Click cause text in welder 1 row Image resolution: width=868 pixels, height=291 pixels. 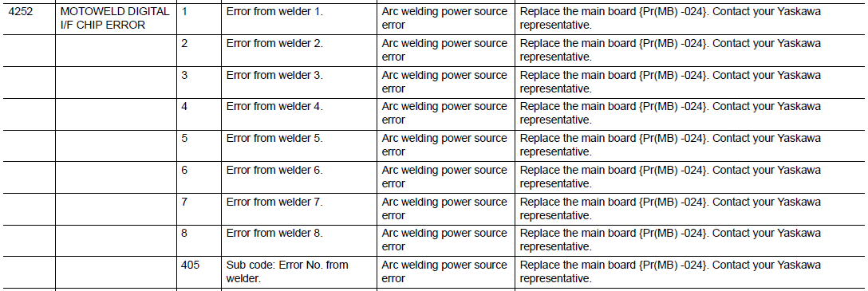[x=444, y=18]
